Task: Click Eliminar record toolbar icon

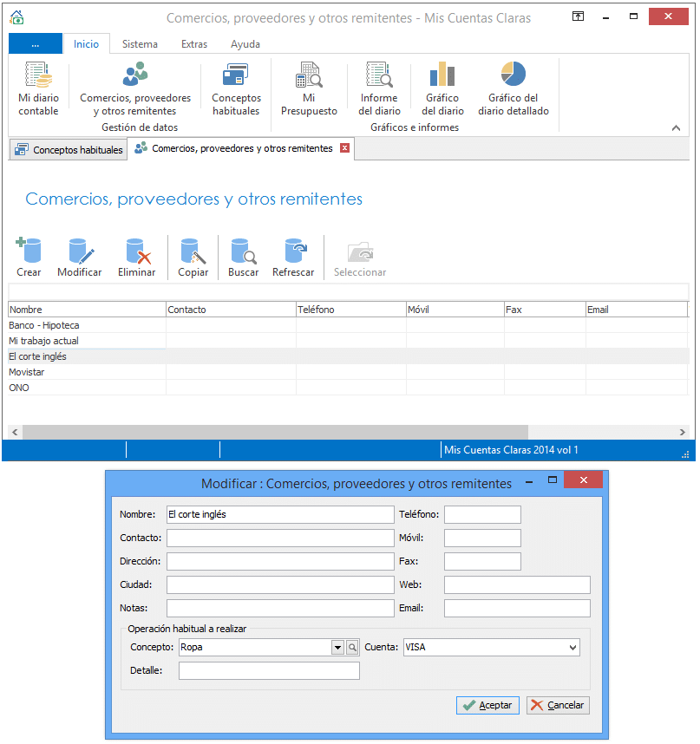Action: point(137,258)
